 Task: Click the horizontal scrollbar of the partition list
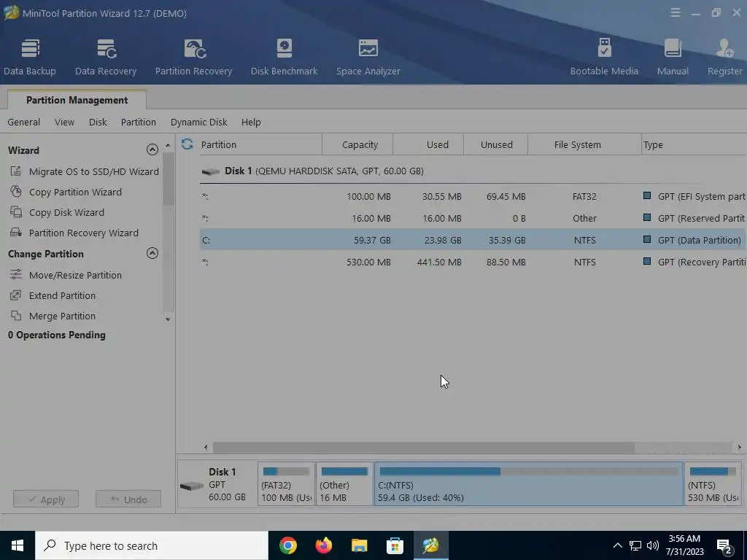(424, 448)
